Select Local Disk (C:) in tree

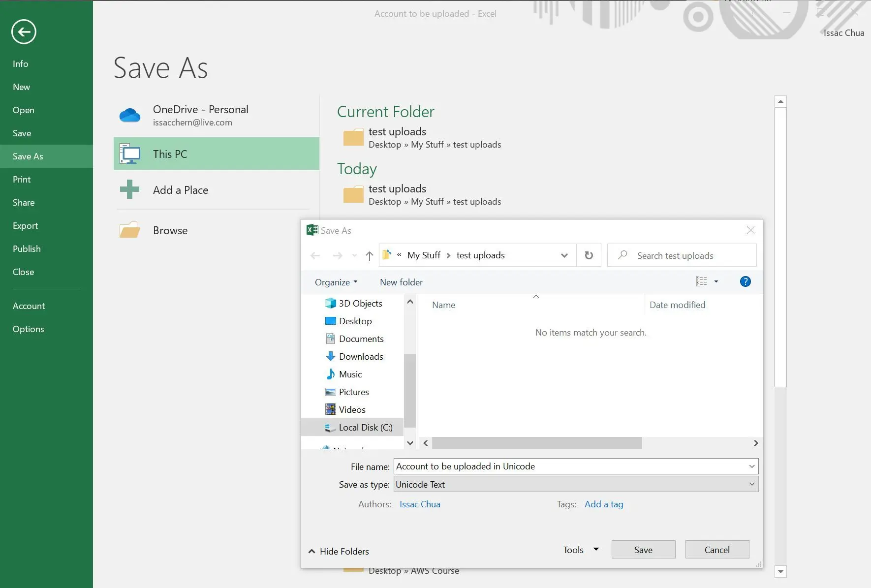(352, 427)
